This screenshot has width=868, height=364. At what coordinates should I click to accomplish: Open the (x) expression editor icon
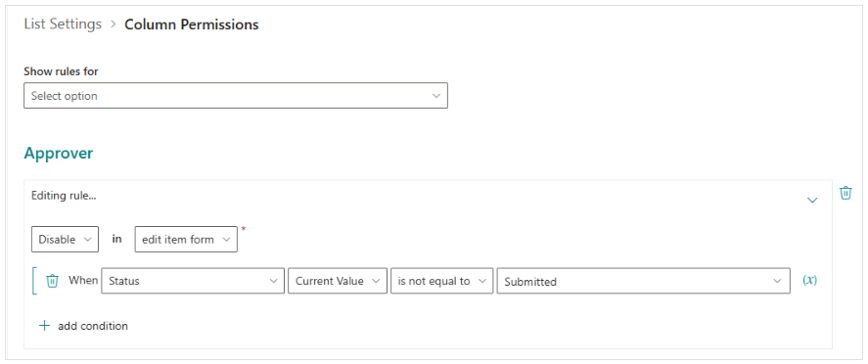click(x=810, y=280)
